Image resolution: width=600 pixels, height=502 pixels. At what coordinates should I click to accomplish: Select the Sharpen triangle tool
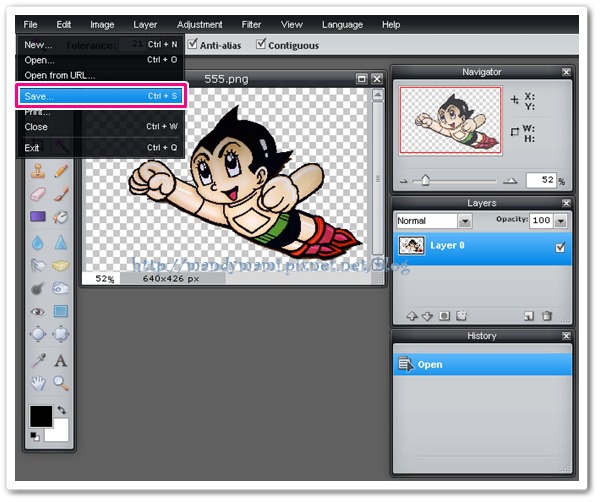[60, 242]
